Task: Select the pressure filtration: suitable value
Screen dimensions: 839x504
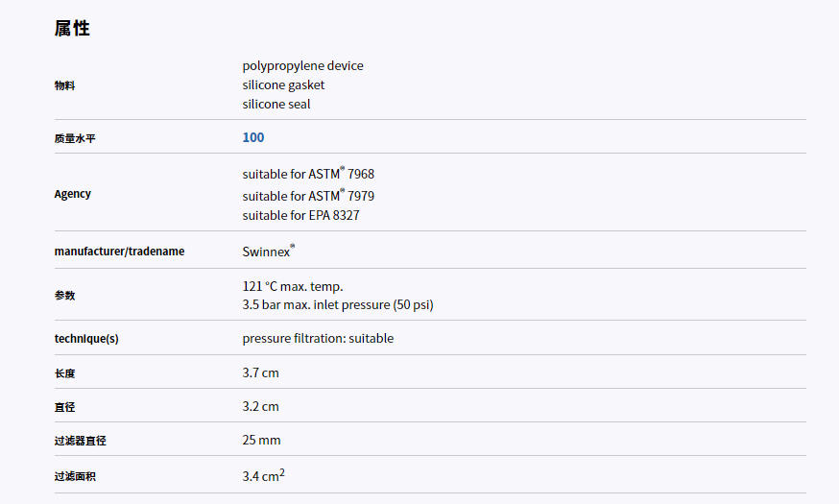Action: pyautogui.click(x=318, y=339)
